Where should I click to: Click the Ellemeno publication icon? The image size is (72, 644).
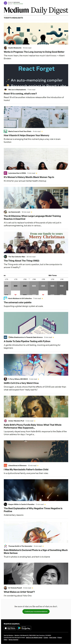[x=5, y=466]
